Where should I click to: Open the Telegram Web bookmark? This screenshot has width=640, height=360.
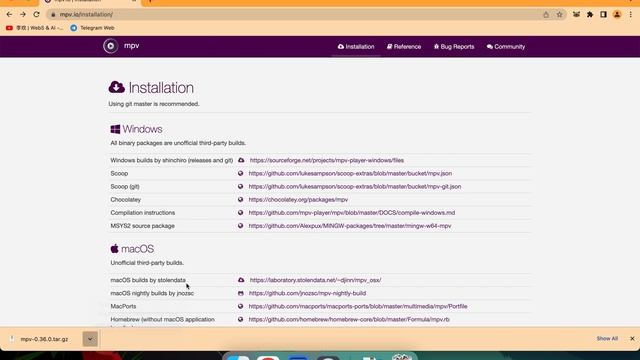[x=92, y=28]
